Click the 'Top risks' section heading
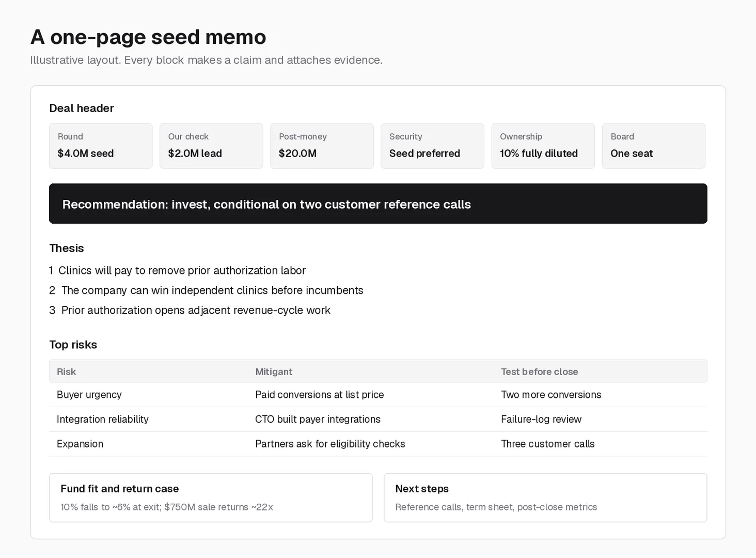This screenshot has width=756, height=558. (x=73, y=345)
